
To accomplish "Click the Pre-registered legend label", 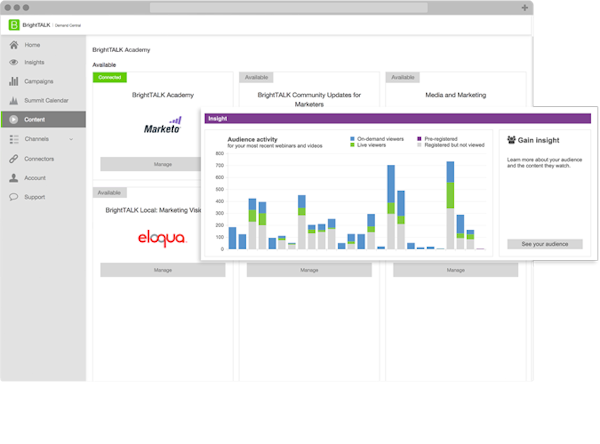I will pyautogui.click(x=441, y=139).
